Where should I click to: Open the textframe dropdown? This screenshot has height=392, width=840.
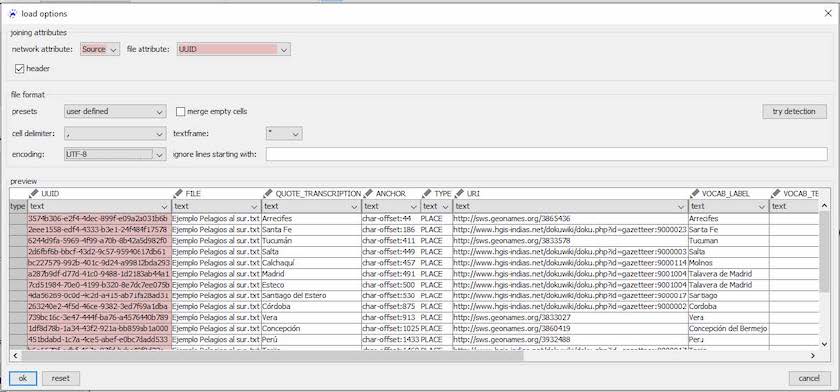284,133
